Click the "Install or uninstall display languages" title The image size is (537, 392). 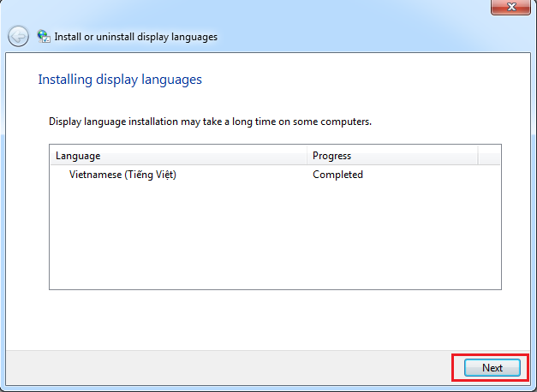(135, 37)
